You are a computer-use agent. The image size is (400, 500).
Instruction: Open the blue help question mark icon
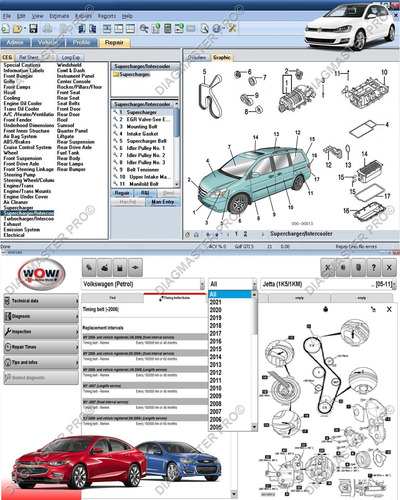[217, 29]
